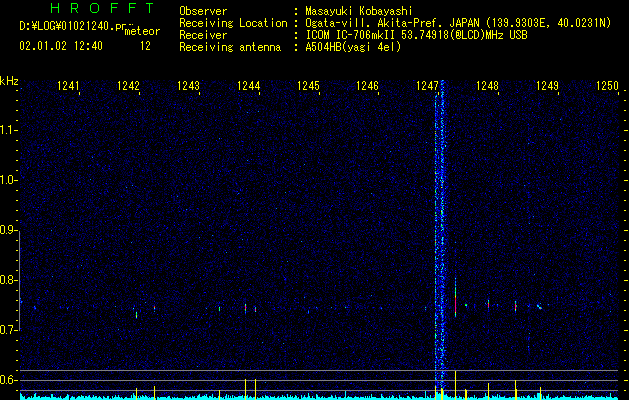The width and height of the screenshot is (629, 400).
Task: Click the HROFFT title text
Action: [102, 8]
